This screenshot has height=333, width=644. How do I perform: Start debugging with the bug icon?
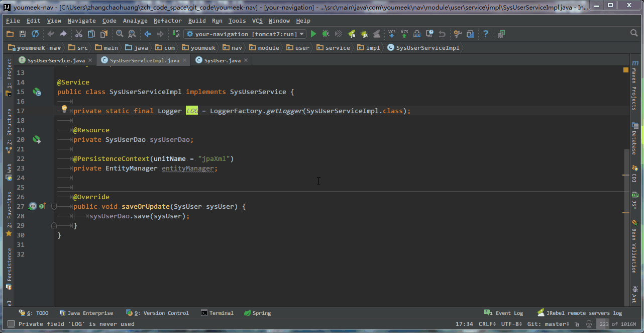click(326, 34)
